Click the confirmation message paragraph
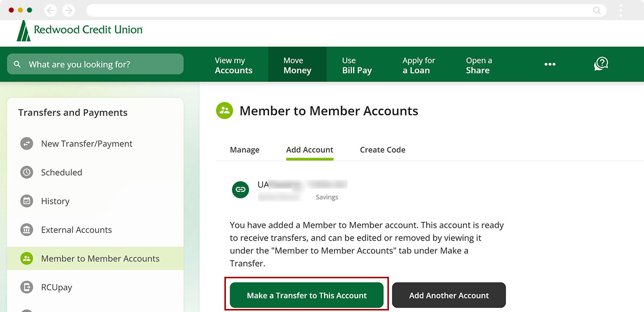 (367, 244)
